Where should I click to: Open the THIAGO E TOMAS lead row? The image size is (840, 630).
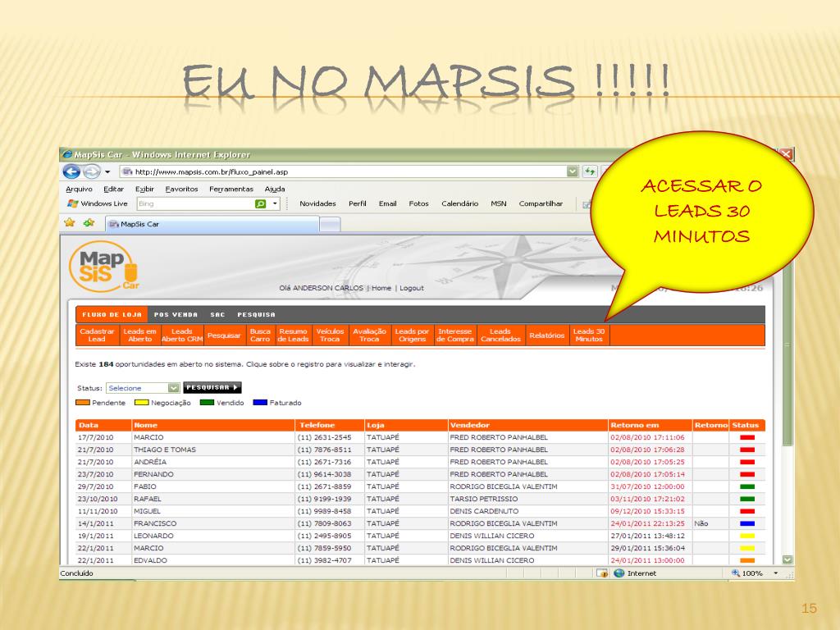click(421, 450)
